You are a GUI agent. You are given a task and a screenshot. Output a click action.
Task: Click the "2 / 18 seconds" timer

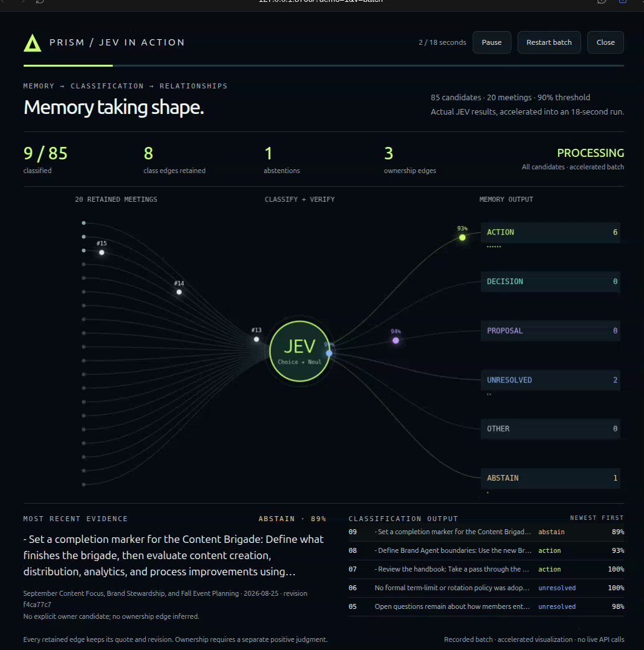(442, 42)
